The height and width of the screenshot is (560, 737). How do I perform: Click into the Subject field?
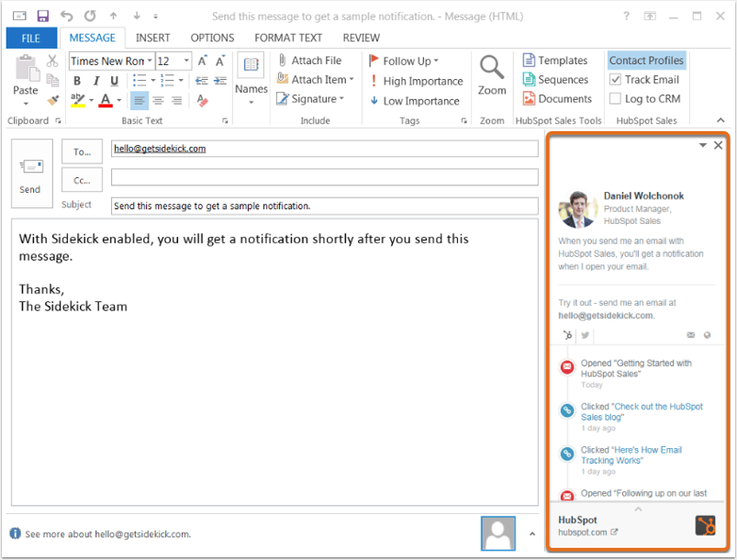tap(324, 206)
